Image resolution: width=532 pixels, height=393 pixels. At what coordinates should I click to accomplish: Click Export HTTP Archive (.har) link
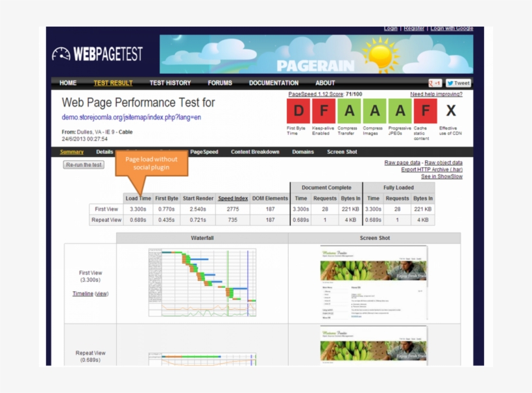431,170
